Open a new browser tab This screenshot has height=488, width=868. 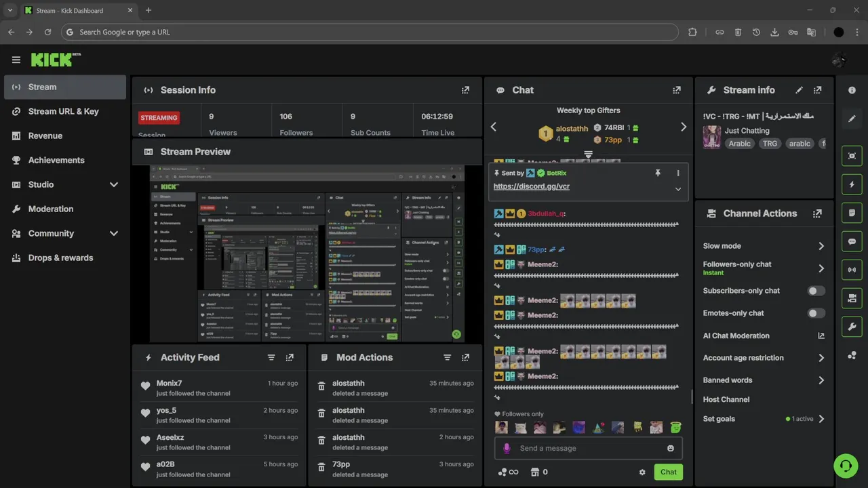[149, 10]
